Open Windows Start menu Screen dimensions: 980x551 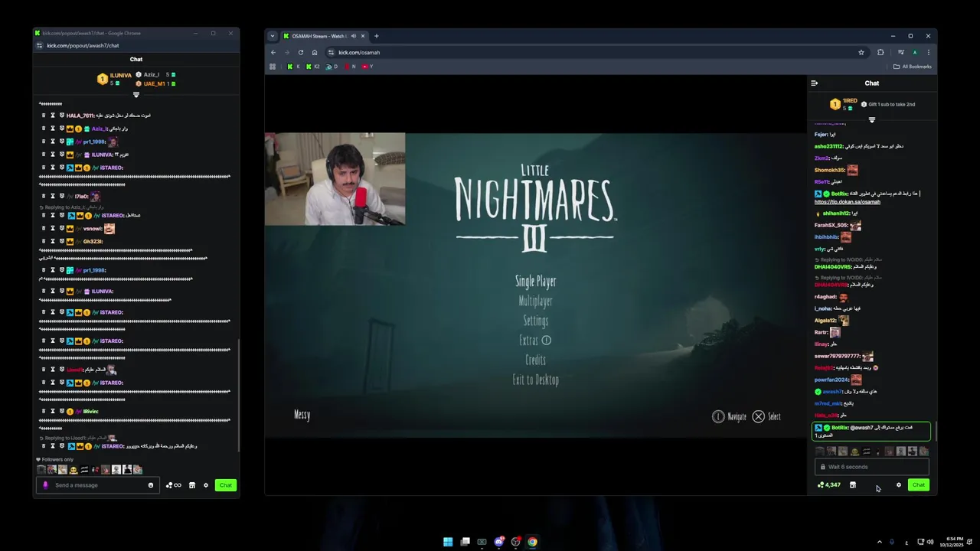click(448, 542)
